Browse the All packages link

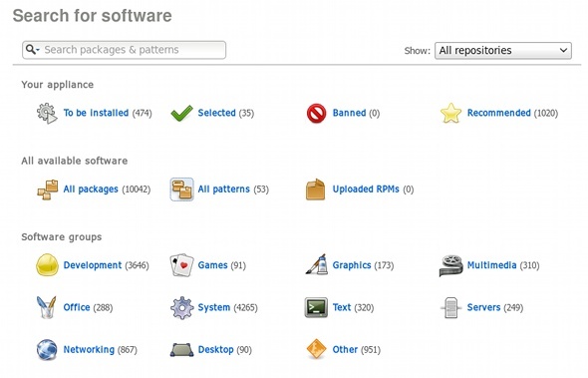91,189
